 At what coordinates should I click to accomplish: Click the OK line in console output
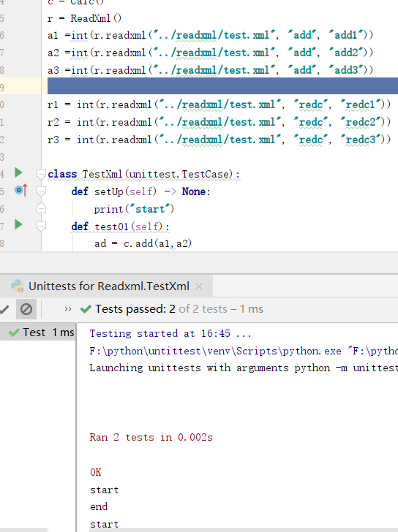pos(96,472)
